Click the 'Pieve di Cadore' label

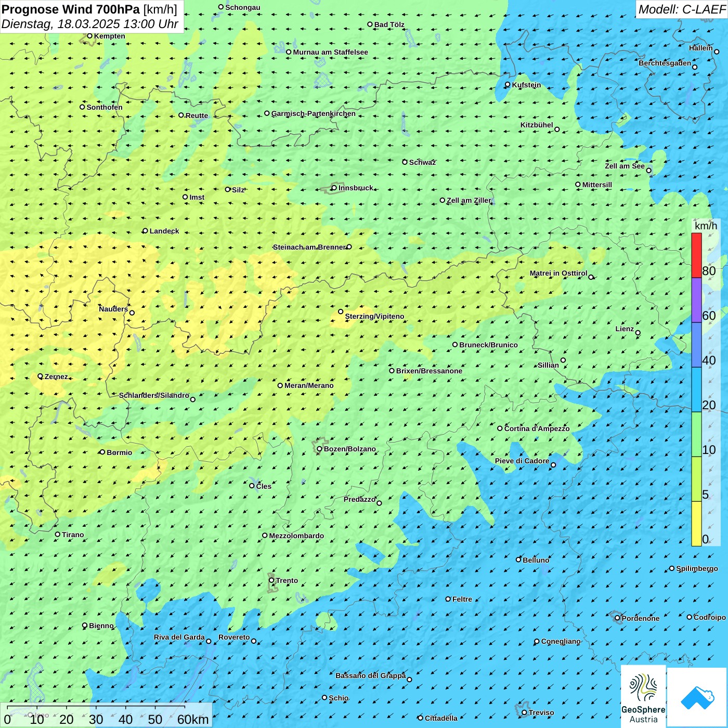coord(522,461)
